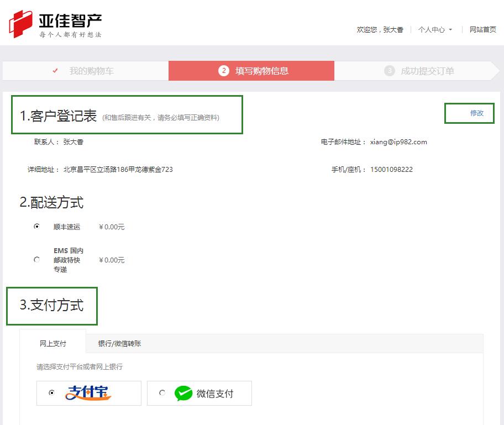504x425 pixels.
Task: Click the 填写购物信息 step
Action: (261, 71)
